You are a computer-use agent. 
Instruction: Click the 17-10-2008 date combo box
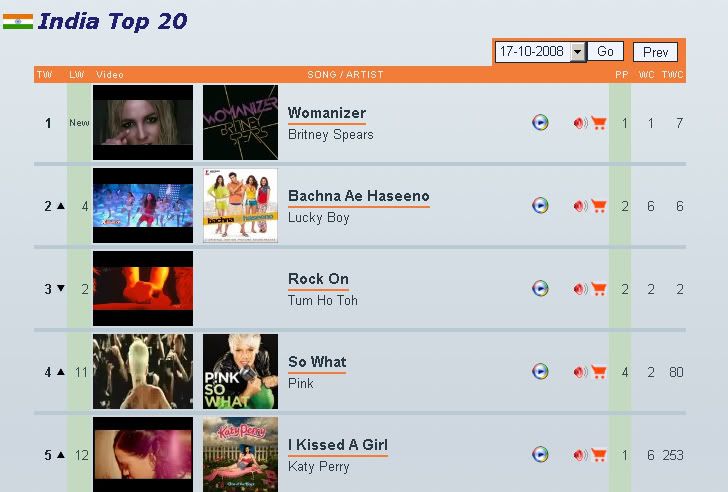point(540,52)
